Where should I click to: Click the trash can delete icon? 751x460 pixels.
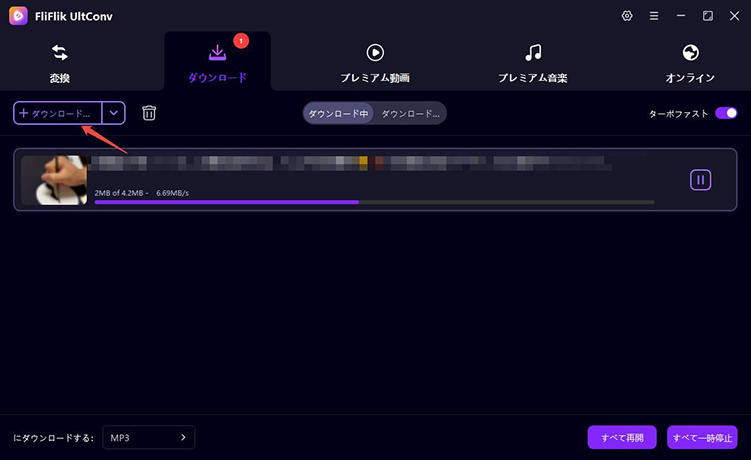(x=149, y=113)
